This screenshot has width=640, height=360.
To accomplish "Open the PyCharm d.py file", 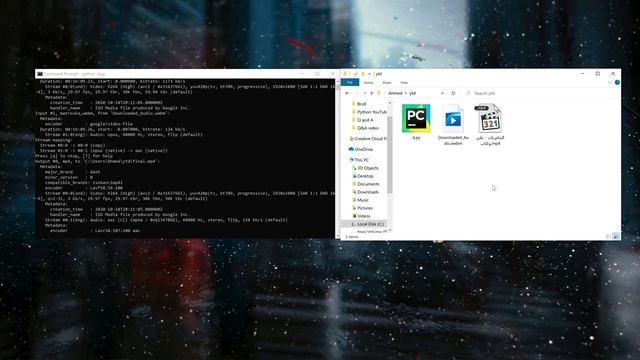I will (416, 118).
